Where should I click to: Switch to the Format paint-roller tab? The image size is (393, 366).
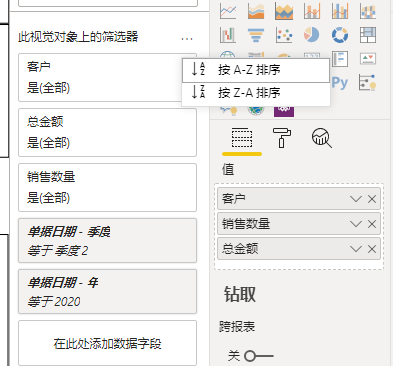point(282,138)
